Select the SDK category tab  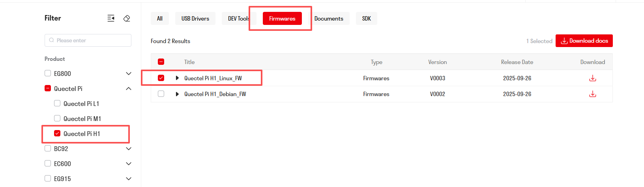[366, 19]
